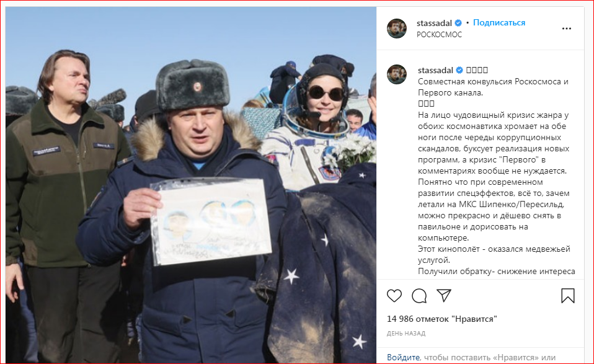Follow the account via Подписаться
This screenshot has height=364, width=594.
(499, 23)
